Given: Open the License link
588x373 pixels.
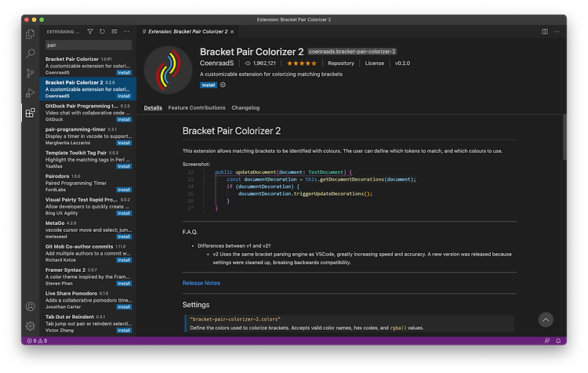Looking at the screenshot, I should (x=374, y=63).
